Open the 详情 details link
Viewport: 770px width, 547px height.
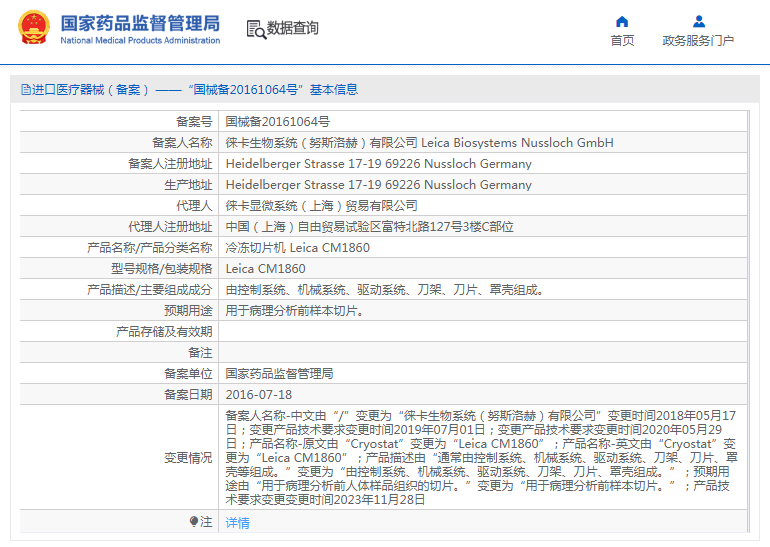click(237, 522)
